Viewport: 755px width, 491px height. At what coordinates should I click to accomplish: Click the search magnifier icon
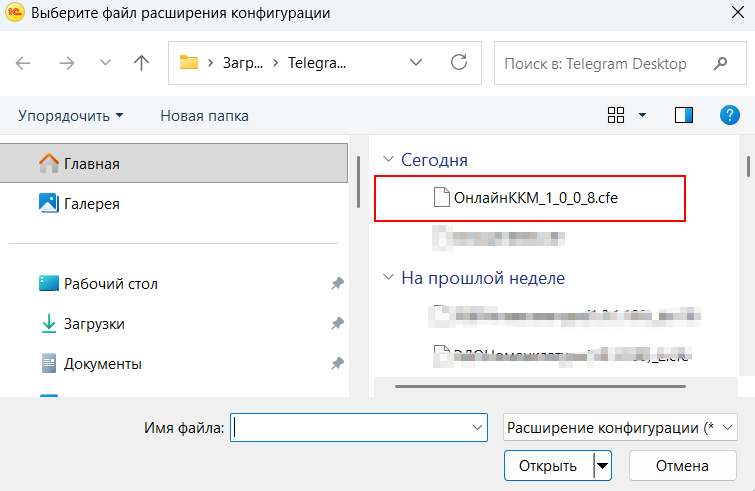click(x=720, y=63)
